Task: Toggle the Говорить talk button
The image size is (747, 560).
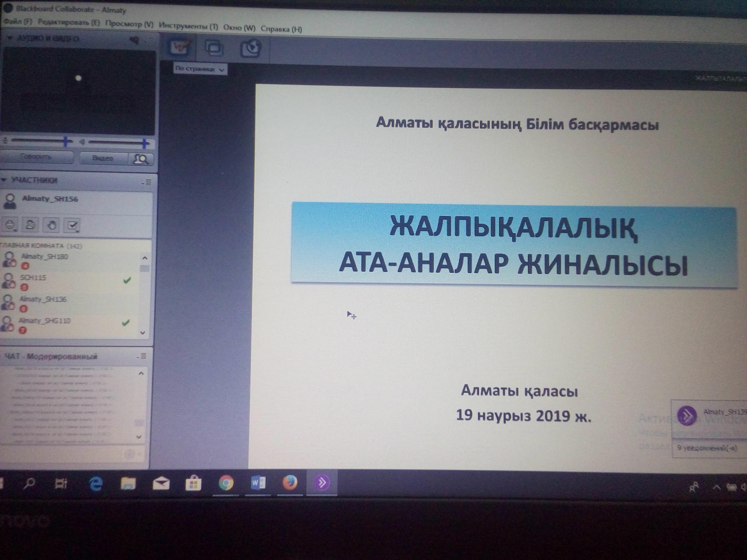Action: (36, 157)
